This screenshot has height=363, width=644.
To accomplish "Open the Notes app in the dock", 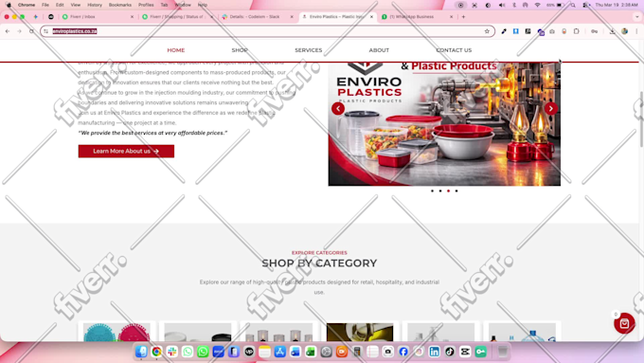I will coord(264,352).
